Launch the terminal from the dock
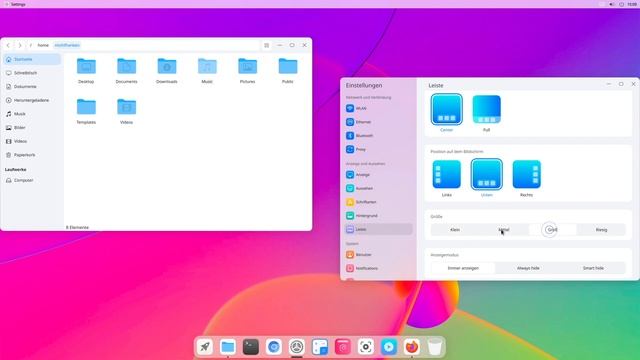The image size is (640, 360). 251,347
